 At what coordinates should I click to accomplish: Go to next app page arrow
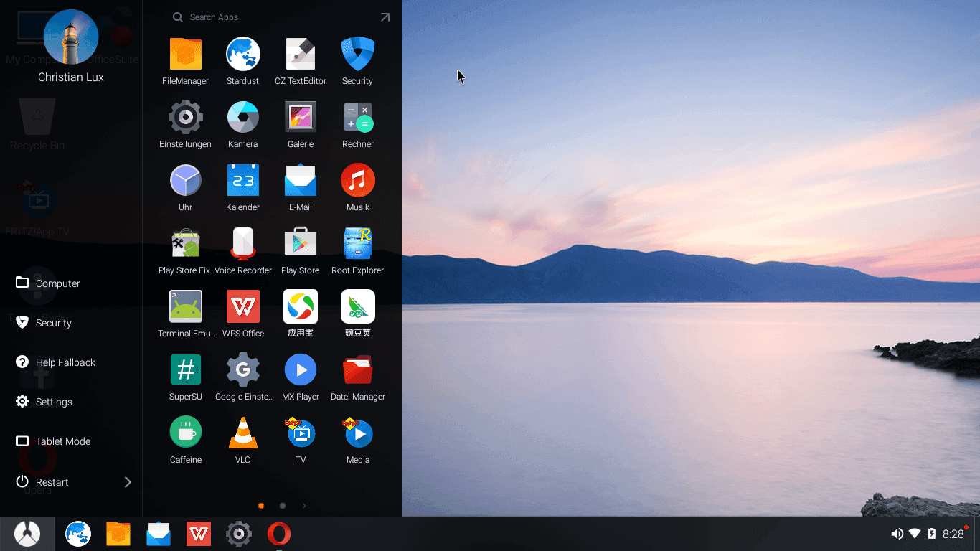click(x=304, y=506)
